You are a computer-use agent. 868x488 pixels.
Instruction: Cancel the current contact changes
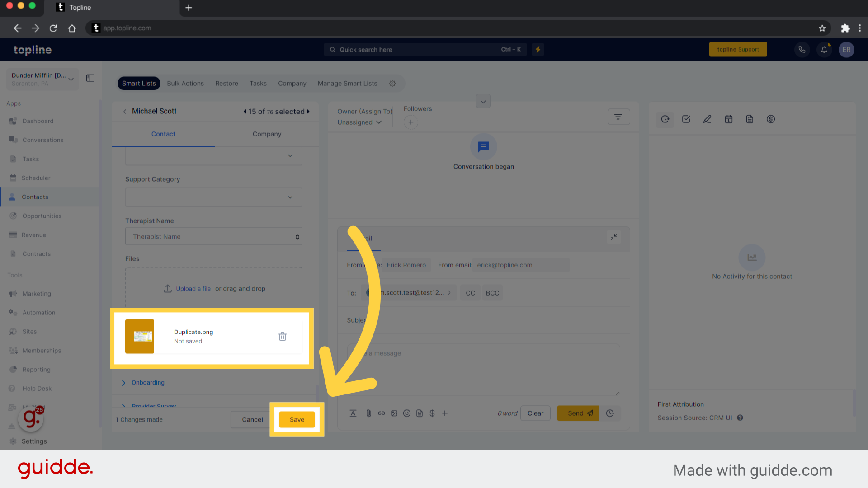(x=251, y=419)
